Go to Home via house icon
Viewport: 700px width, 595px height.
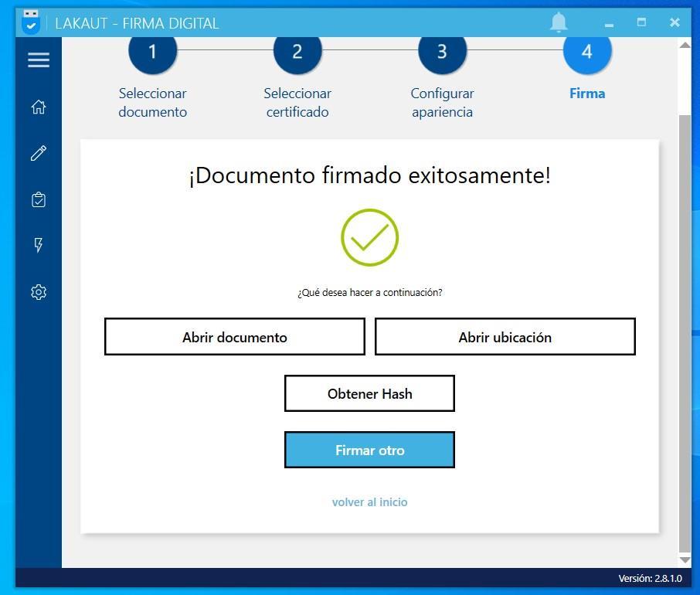click(39, 107)
